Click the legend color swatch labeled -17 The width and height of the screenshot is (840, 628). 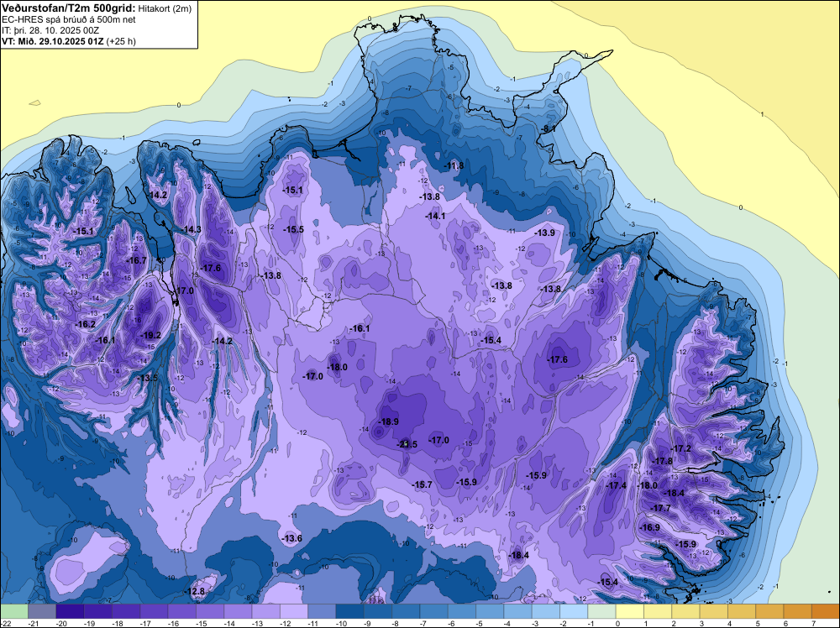click(154, 611)
